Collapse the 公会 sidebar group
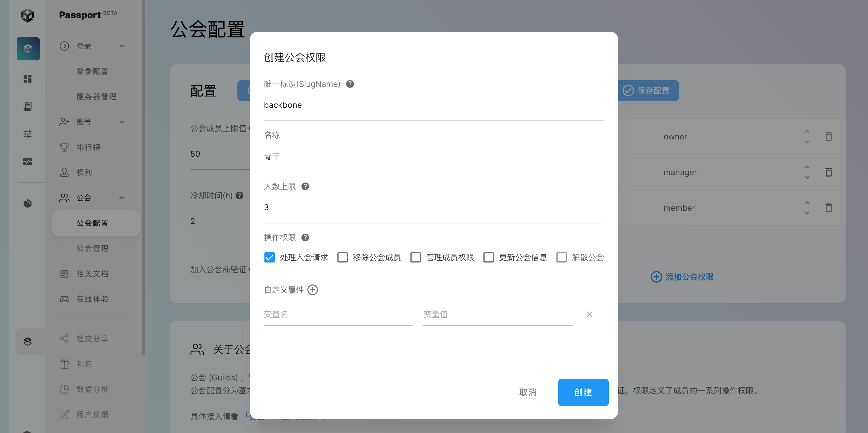 point(122,198)
